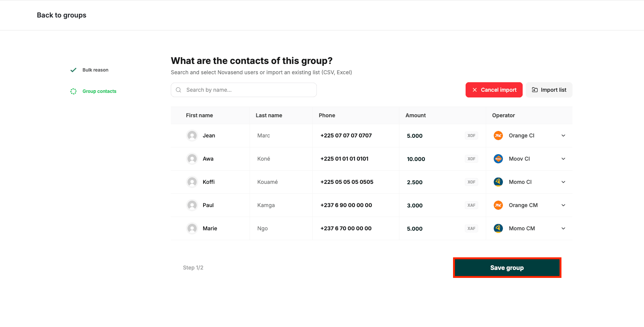Click the Last name column header
Screen dimensions: 644x327
point(269,115)
